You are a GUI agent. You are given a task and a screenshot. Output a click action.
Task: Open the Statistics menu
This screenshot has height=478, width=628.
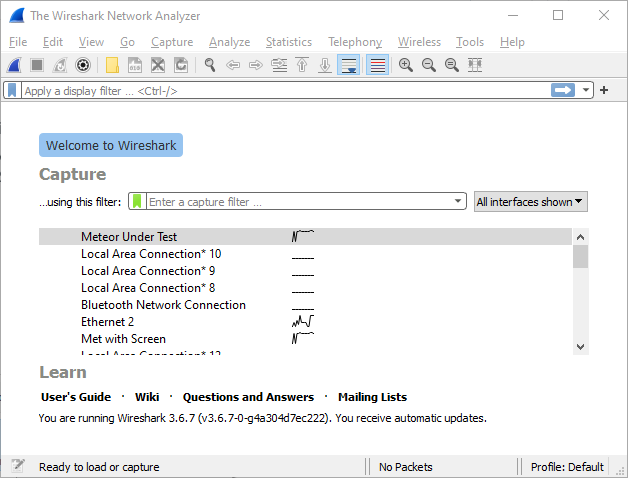pyautogui.click(x=289, y=42)
